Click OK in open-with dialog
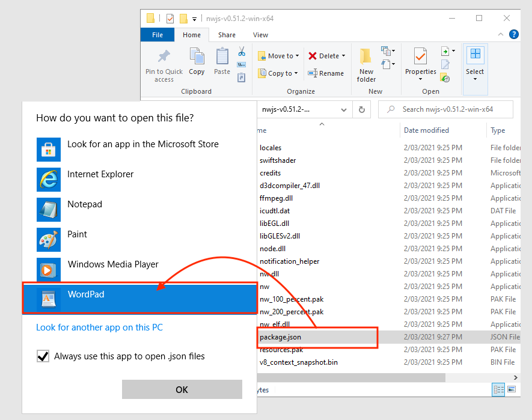This screenshot has height=420, width=532. click(182, 389)
